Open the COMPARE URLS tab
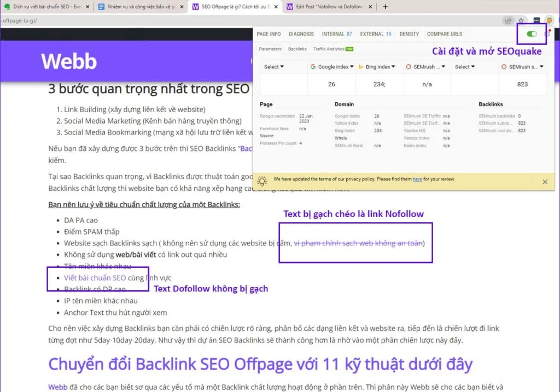 [x=444, y=34]
